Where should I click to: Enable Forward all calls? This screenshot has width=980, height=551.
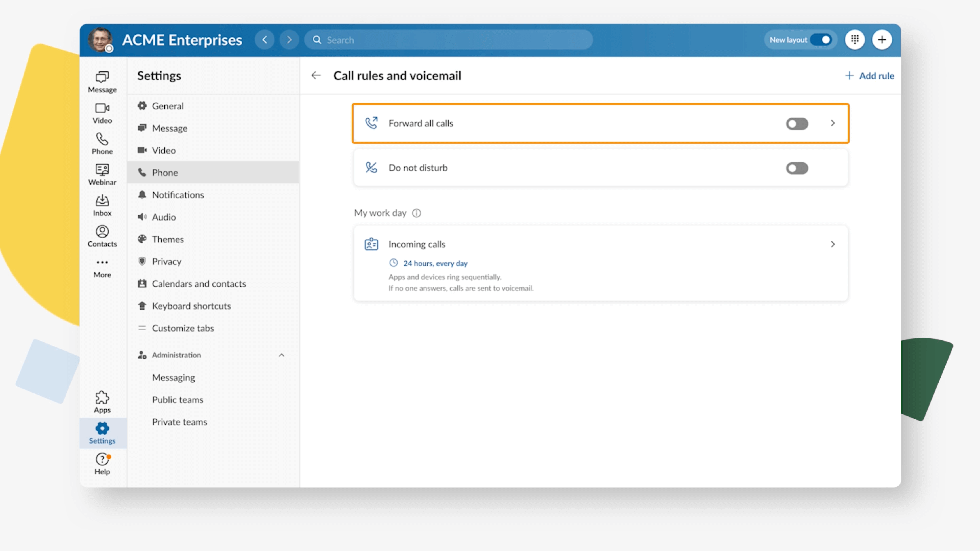point(797,124)
